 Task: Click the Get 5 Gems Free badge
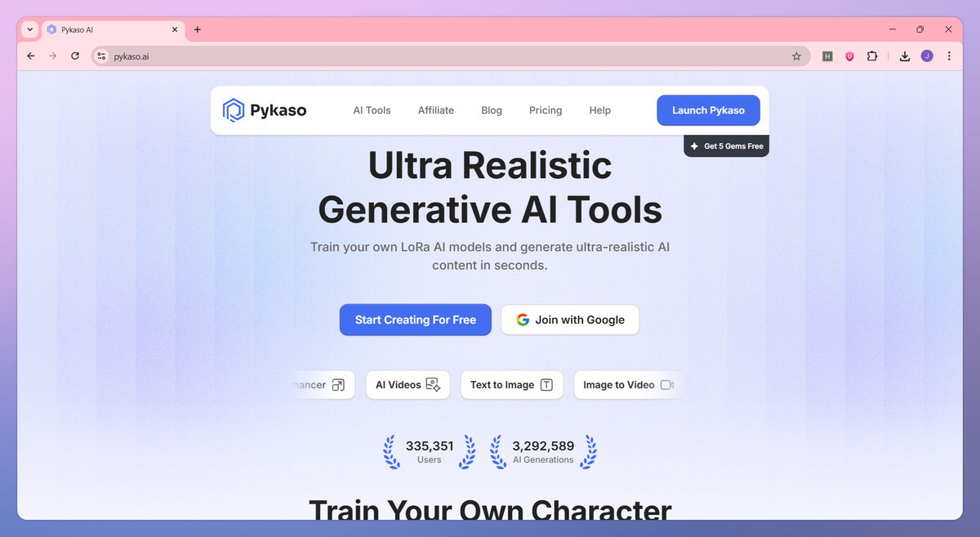[726, 146]
